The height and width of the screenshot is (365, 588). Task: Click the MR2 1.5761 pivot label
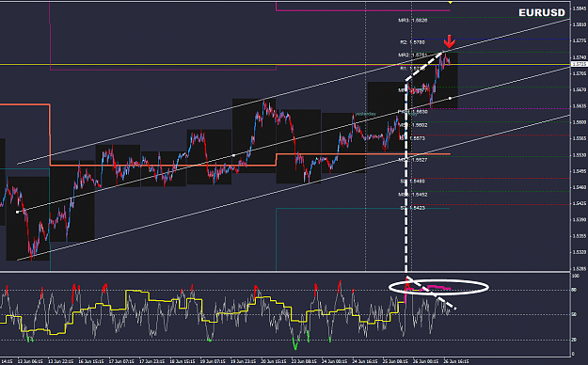click(x=412, y=55)
